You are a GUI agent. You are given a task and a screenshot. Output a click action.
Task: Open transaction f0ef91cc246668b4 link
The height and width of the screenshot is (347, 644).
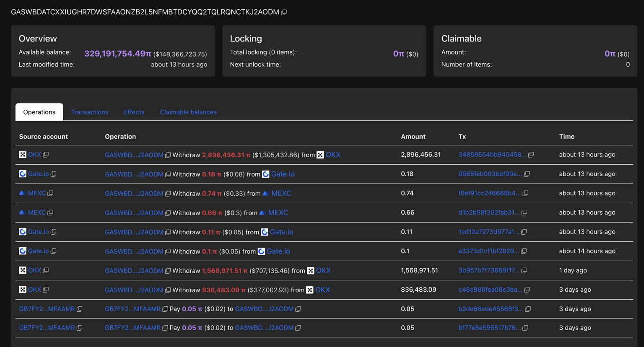(x=489, y=193)
